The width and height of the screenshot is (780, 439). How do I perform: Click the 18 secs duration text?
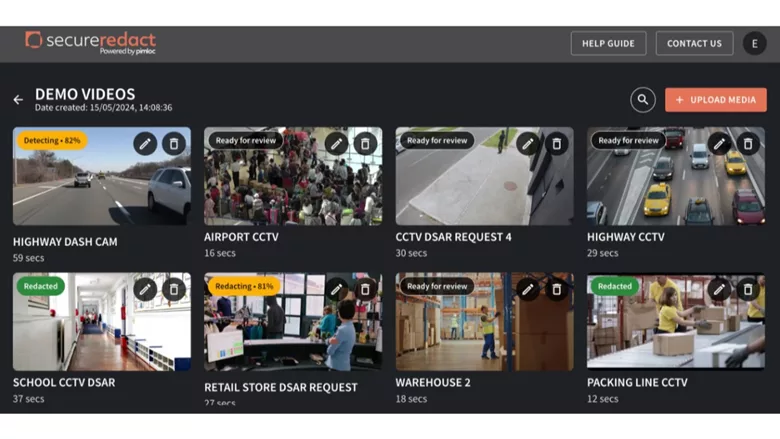[x=411, y=399]
